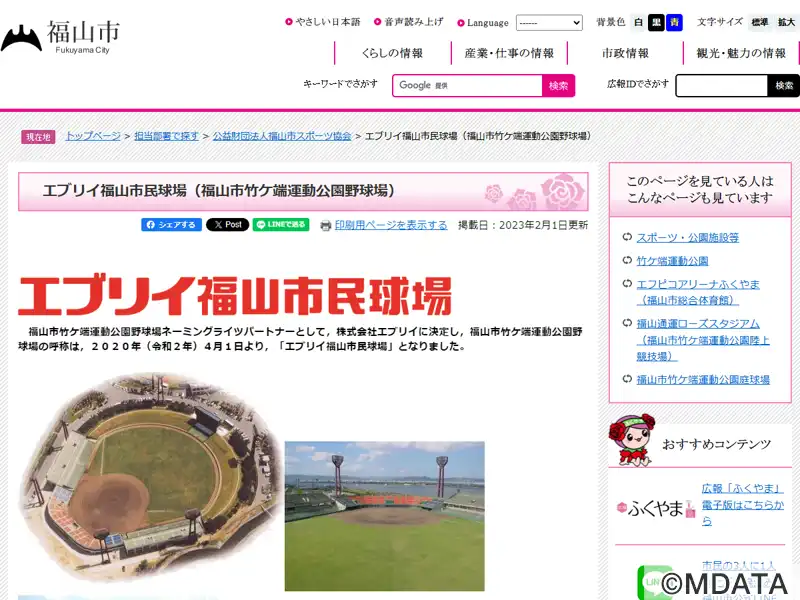The image size is (800, 600).
Task: Click the red rose mascot character
Action: (x=632, y=440)
